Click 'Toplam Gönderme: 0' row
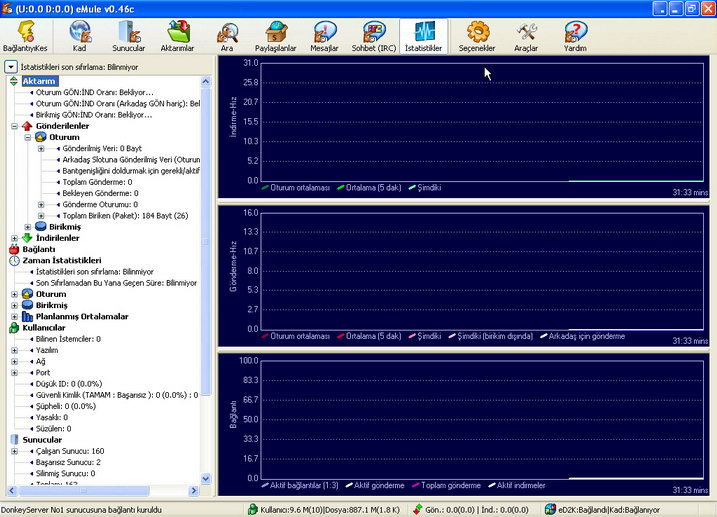Image resolution: width=717 pixels, height=517 pixels. 97,182
